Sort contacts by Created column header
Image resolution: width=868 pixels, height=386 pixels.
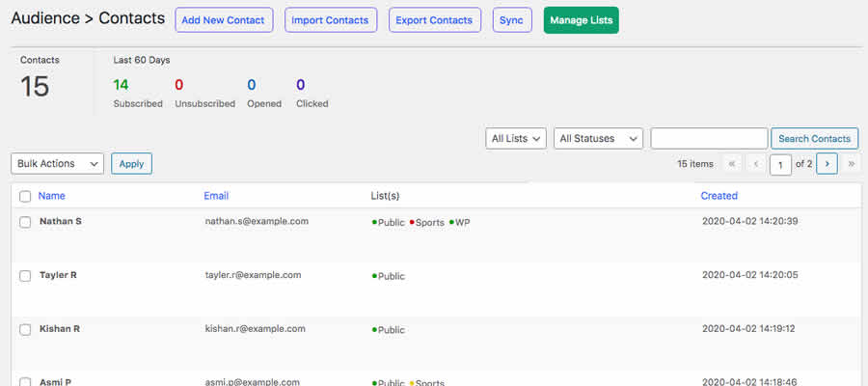719,196
